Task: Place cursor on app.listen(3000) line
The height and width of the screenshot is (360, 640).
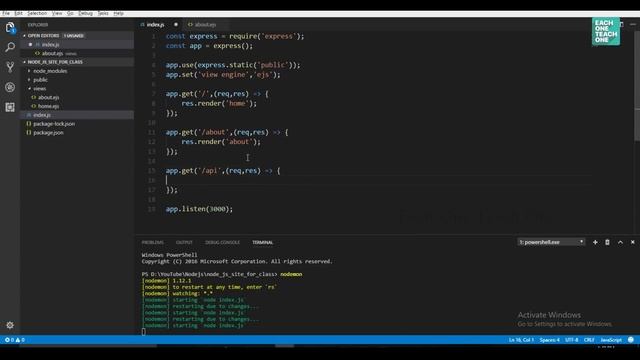Action: click(x=199, y=209)
